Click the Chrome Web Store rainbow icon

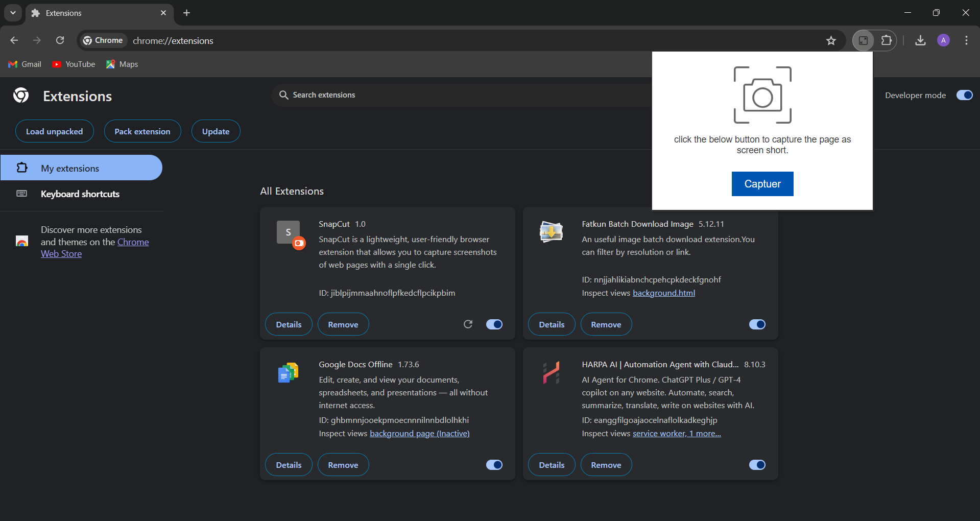(22, 241)
